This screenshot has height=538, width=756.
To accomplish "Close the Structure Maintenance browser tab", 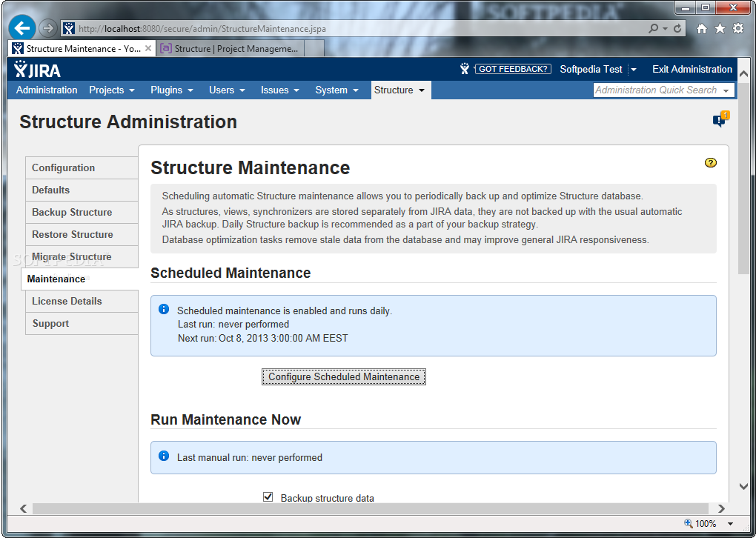I will tap(148, 48).
